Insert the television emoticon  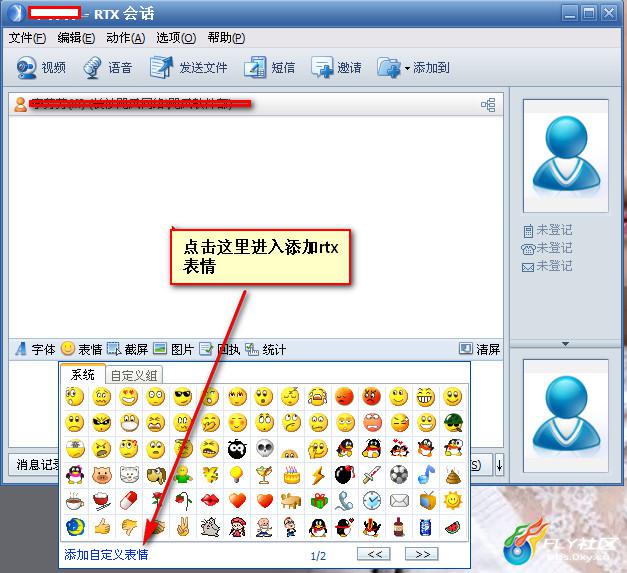(427, 501)
